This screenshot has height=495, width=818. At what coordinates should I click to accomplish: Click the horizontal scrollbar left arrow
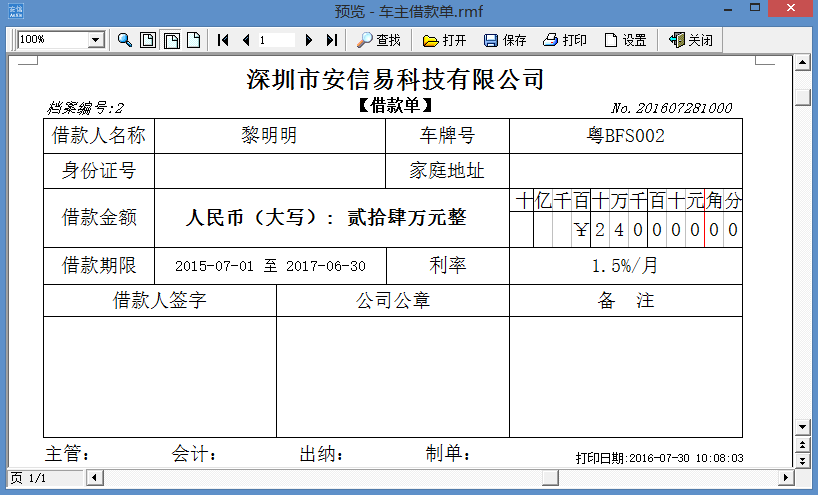tap(94, 477)
